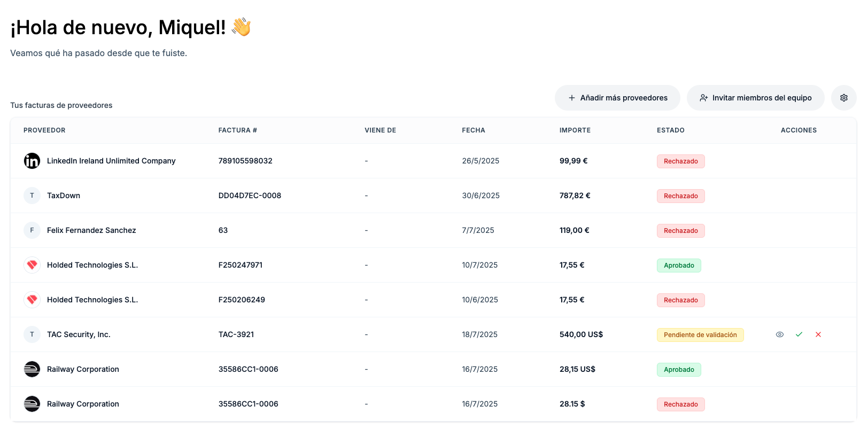
Task: Click the TaxDown avatar icon
Action: pos(32,196)
